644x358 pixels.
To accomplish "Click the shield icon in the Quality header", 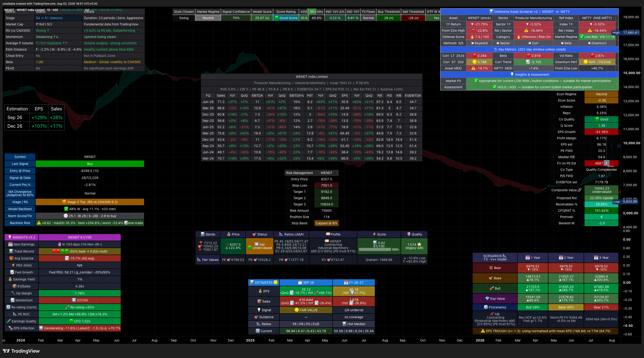I will [409, 234].
